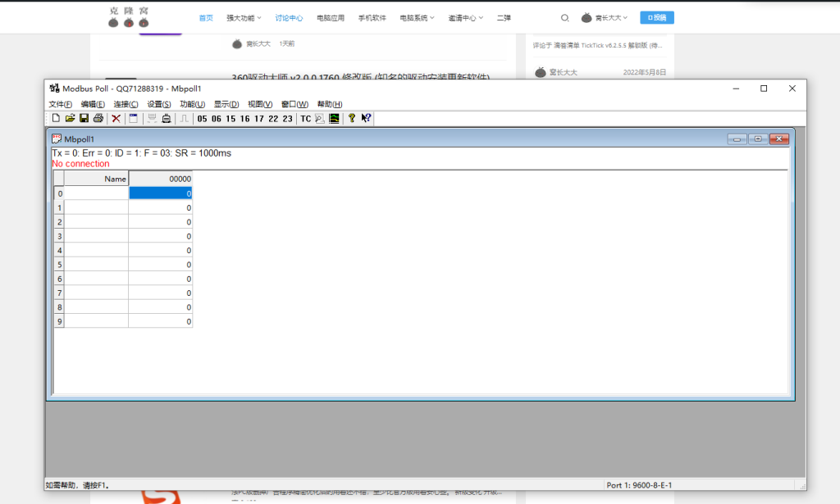Click the Name cell in row 3
840x504 pixels.
tap(97, 236)
